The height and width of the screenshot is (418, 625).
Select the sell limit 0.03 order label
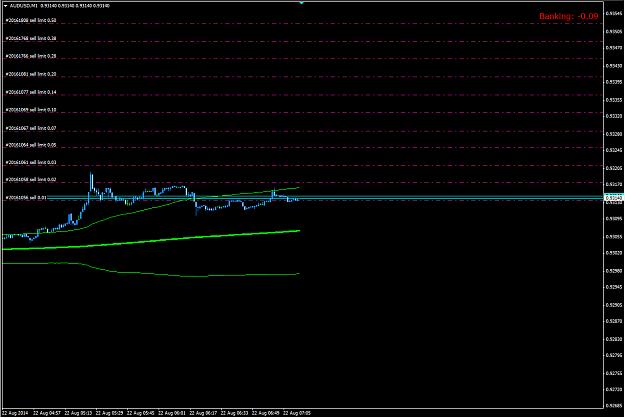click(x=31, y=163)
